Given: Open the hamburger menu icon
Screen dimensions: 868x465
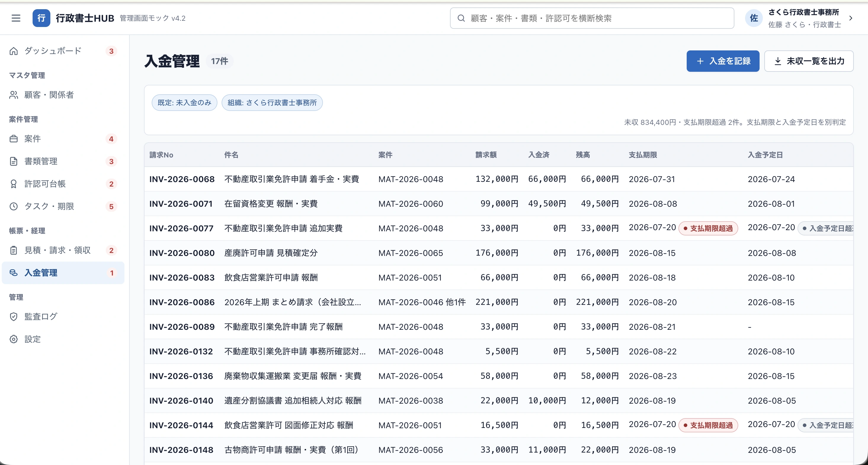Looking at the screenshot, I should 16,18.
